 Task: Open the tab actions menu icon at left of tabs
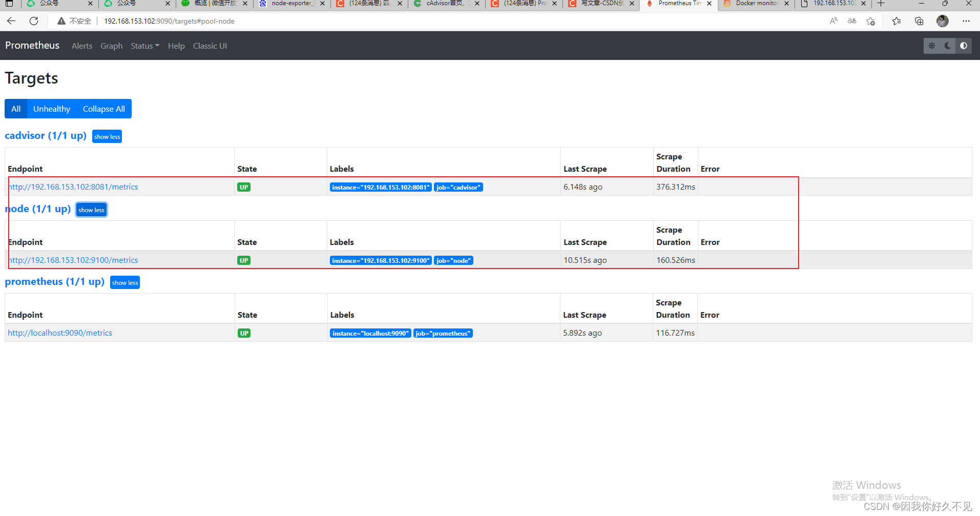(x=9, y=4)
